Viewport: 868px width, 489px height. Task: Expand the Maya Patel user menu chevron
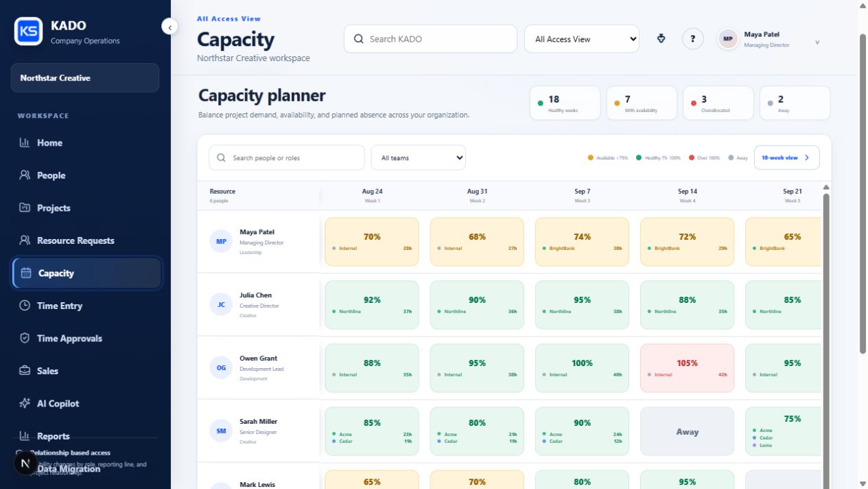click(x=817, y=43)
